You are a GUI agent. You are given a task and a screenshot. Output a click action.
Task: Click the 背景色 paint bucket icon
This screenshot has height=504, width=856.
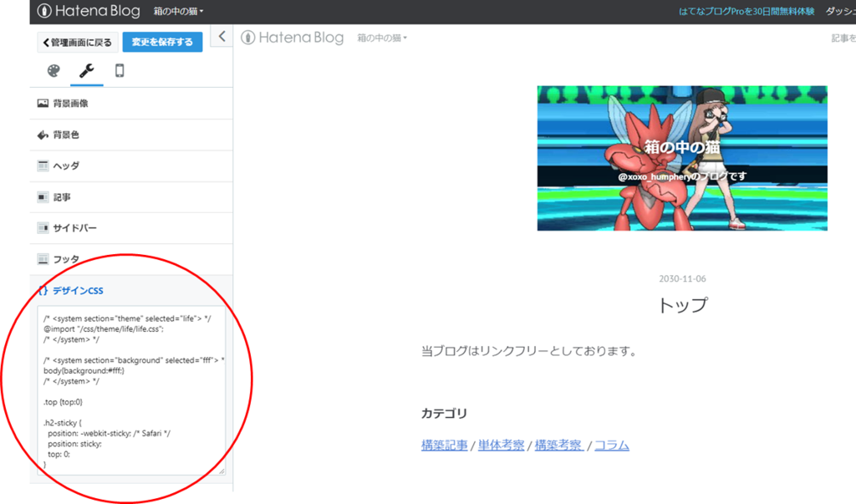pyautogui.click(x=43, y=135)
